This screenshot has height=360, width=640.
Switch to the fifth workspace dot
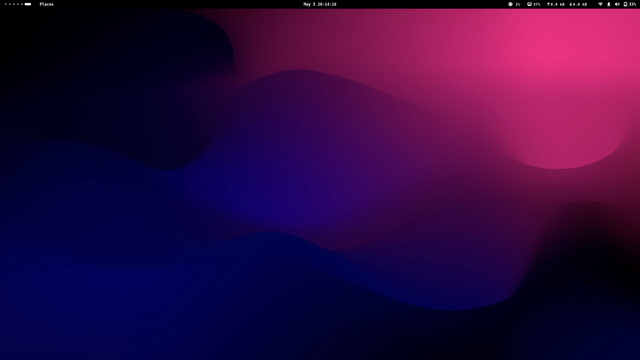pos(22,4)
